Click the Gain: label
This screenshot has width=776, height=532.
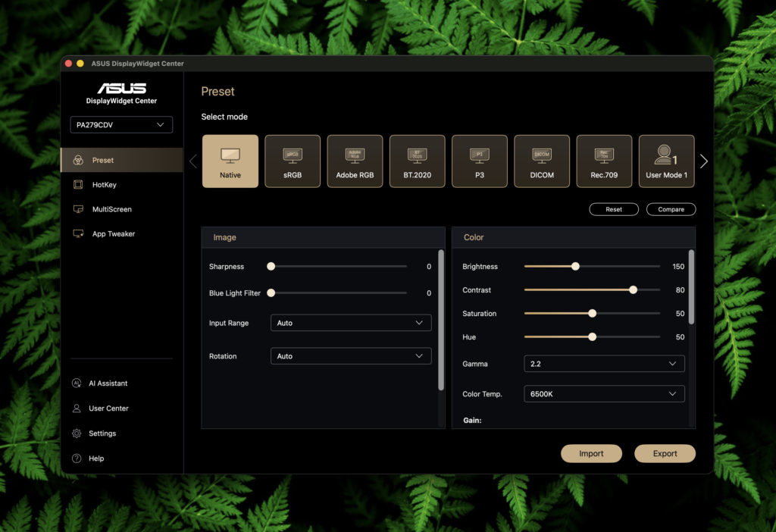point(472,420)
